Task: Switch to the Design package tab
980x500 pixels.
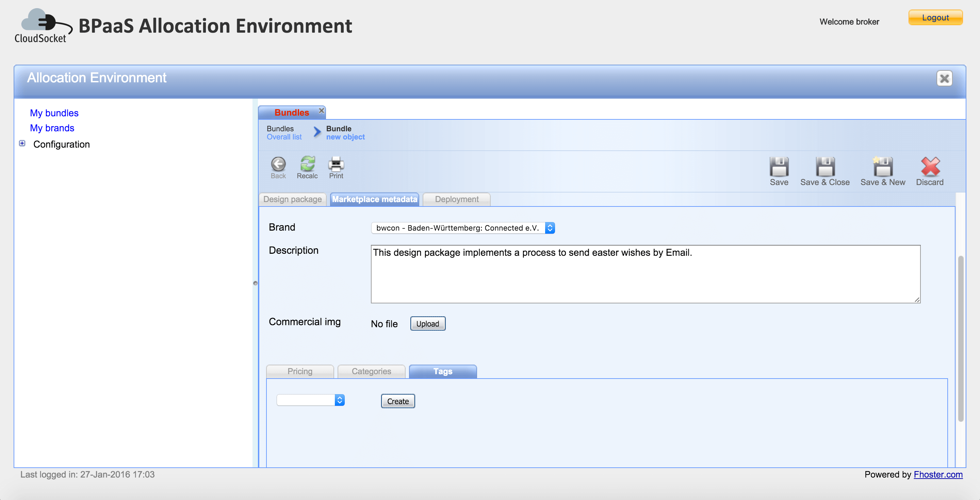Action: coord(293,199)
